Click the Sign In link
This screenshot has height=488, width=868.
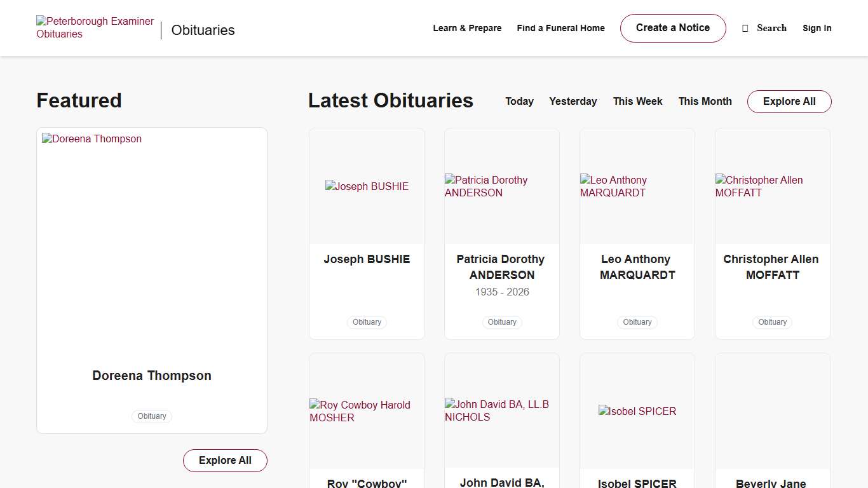(817, 28)
